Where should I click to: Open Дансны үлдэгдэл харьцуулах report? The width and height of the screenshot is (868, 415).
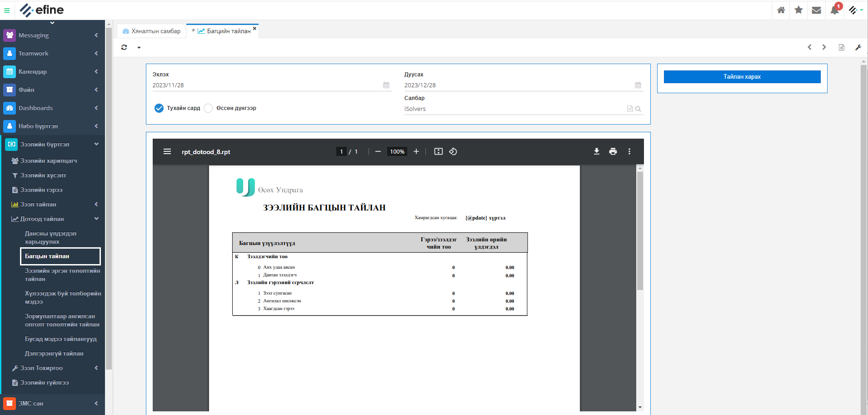coord(50,237)
